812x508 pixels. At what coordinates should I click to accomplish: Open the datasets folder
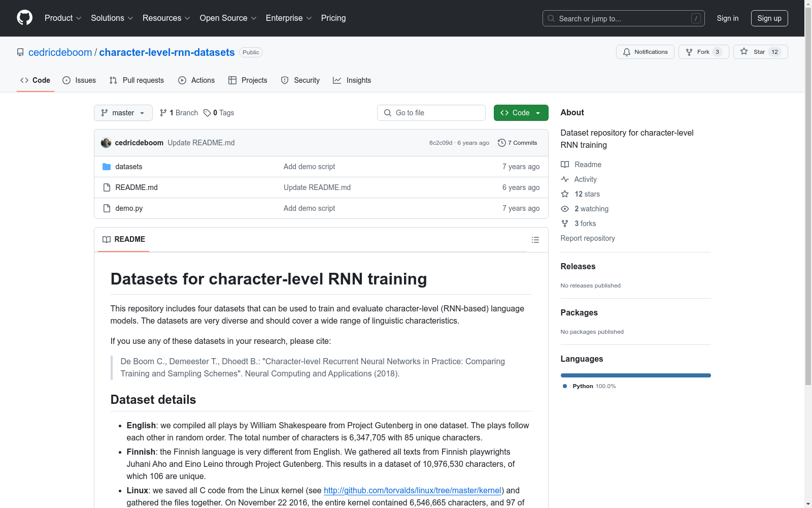click(x=129, y=167)
